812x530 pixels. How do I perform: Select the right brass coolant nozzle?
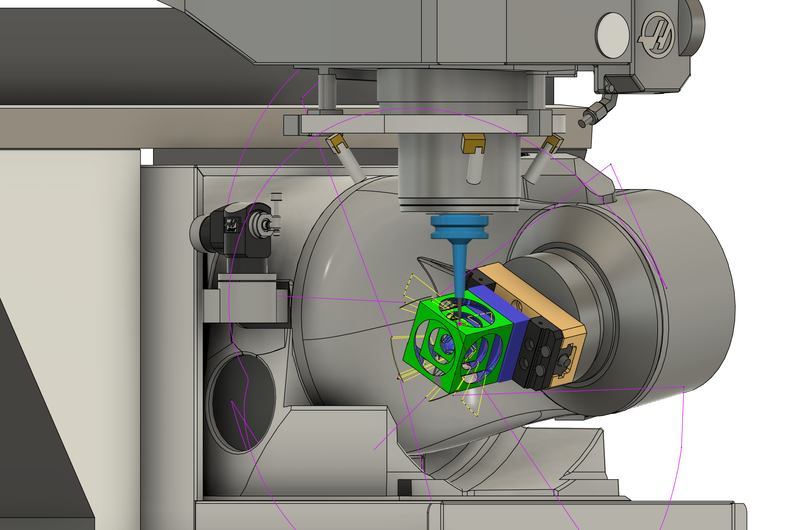[x=542, y=159]
